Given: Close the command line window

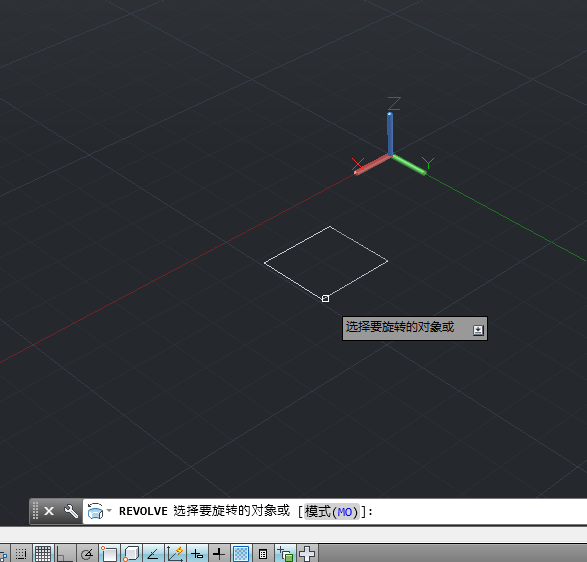Looking at the screenshot, I should click(x=49, y=511).
